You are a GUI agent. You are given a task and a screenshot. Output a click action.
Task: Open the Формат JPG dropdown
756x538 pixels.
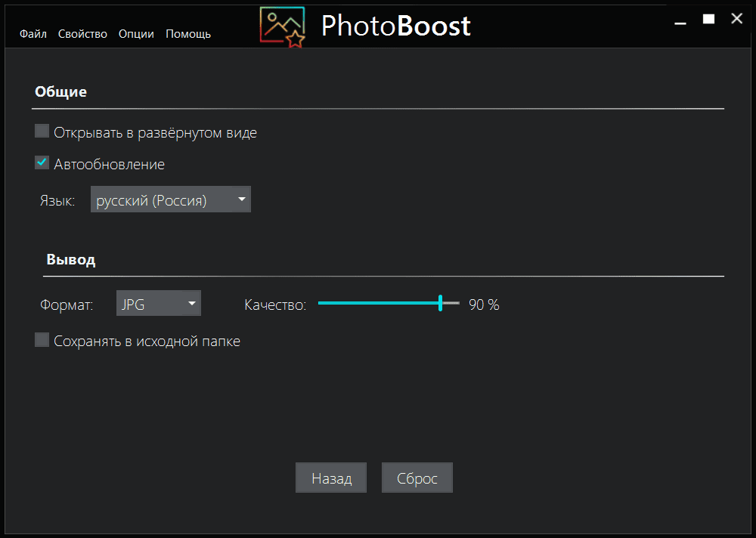(159, 303)
